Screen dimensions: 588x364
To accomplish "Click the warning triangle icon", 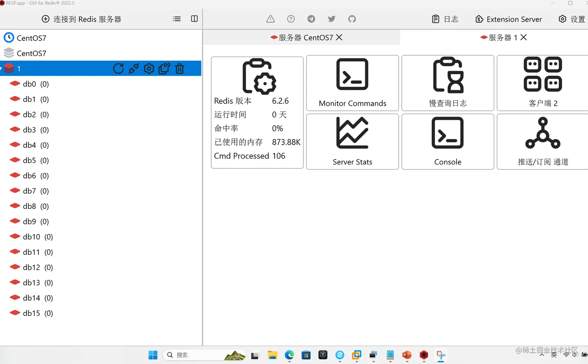I will pyautogui.click(x=271, y=19).
